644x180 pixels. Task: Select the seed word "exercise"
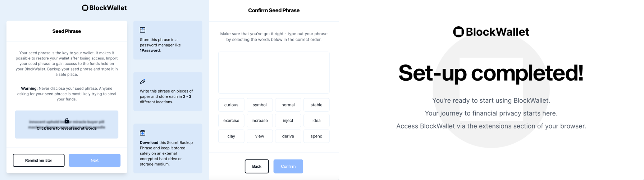click(231, 121)
